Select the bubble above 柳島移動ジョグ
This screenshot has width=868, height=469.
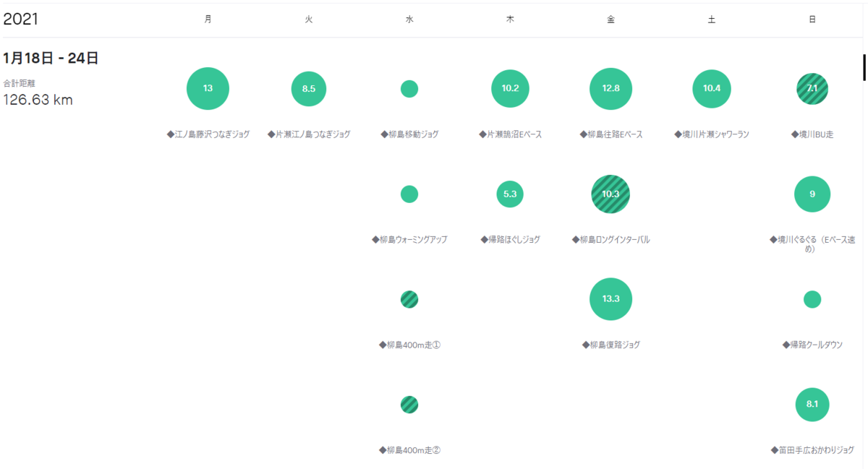pos(409,89)
